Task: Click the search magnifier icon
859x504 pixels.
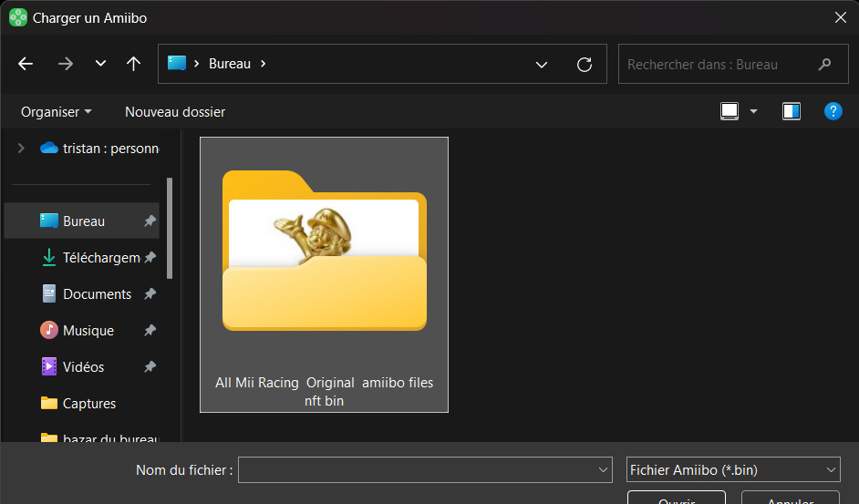Action: coord(824,65)
